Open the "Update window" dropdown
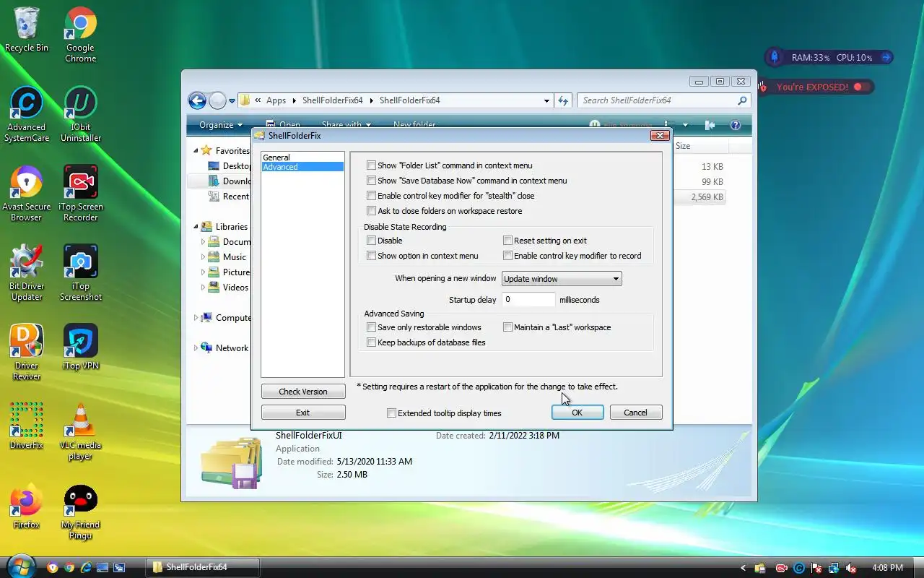 click(x=562, y=279)
